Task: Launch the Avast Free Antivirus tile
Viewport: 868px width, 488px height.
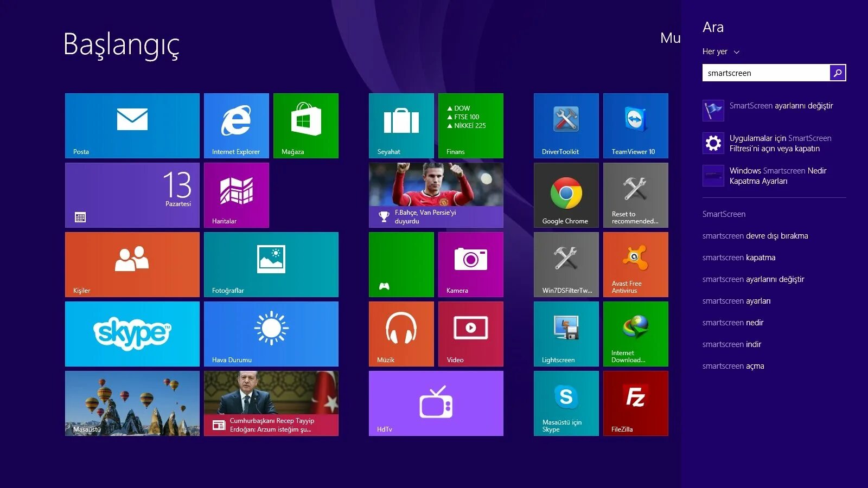Action: (x=636, y=265)
